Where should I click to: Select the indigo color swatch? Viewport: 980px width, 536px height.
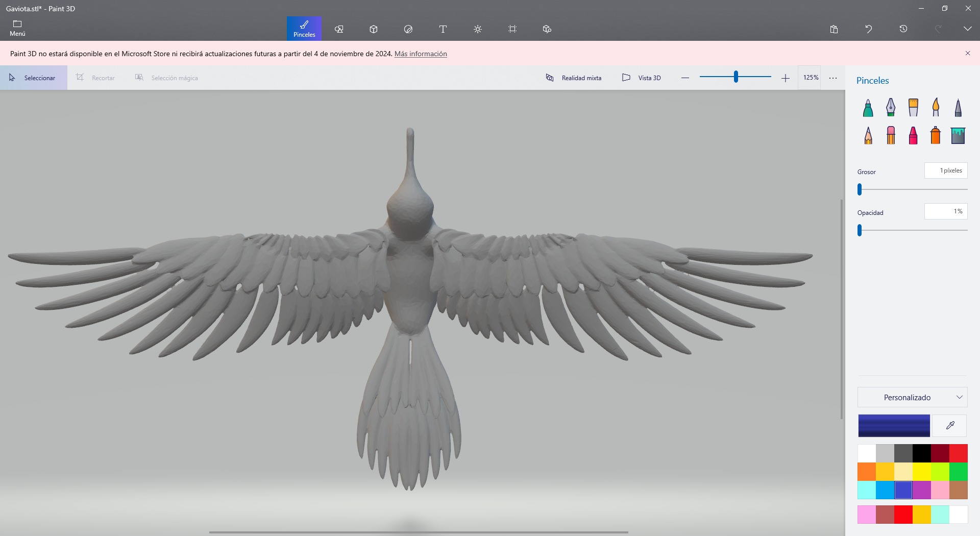tap(903, 490)
